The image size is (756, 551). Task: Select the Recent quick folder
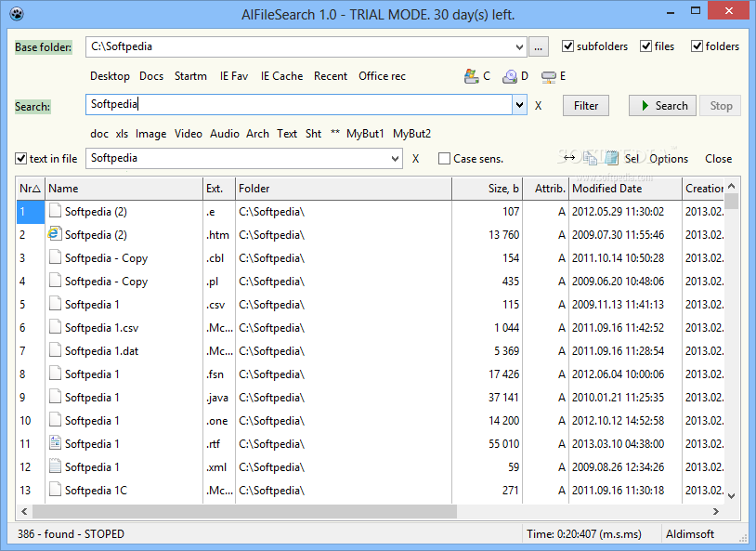click(331, 76)
